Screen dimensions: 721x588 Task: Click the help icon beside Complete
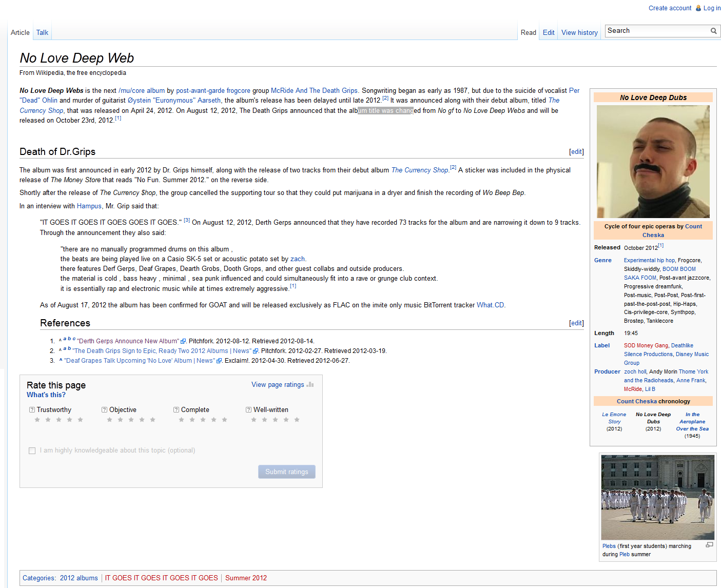(176, 410)
